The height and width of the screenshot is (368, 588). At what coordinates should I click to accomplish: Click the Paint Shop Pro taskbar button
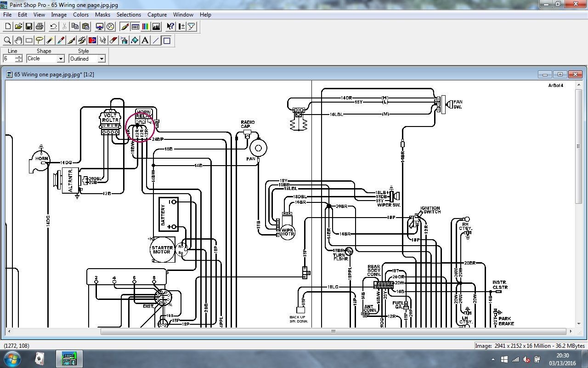69,358
